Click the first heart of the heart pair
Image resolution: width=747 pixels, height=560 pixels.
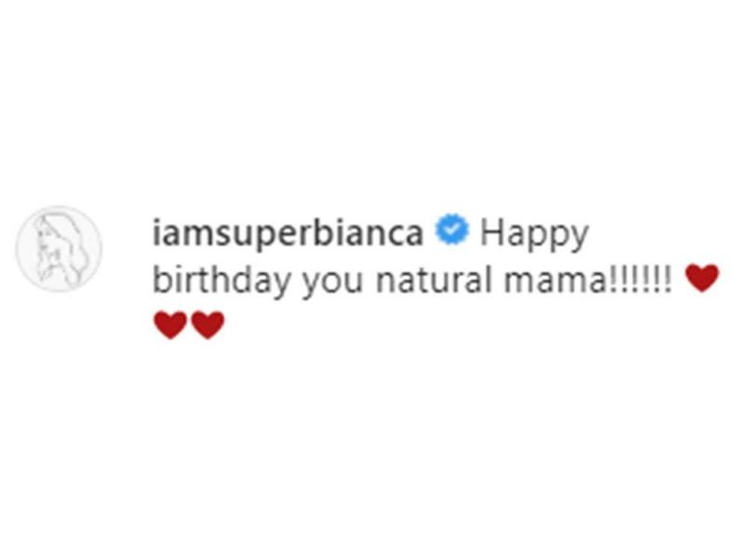pyautogui.click(x=171, y=325)
